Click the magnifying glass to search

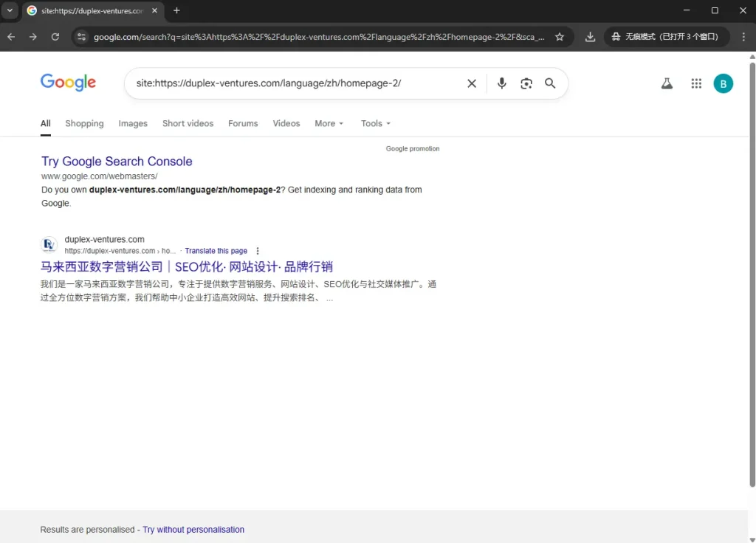[550, 83]
